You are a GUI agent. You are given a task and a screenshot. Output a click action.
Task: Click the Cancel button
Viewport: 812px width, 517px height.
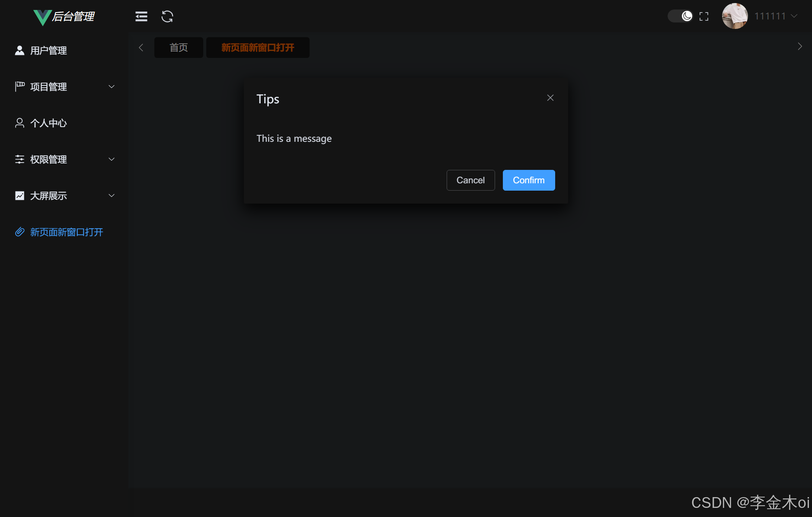click(x=470, y=180)
